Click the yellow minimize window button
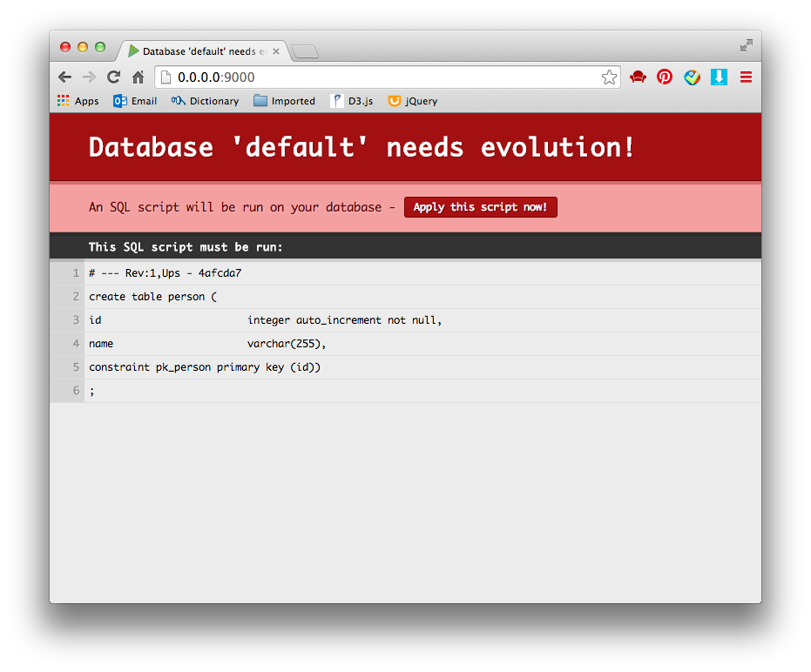The width and height of the screenshot is (811, 672). (82, 47)
